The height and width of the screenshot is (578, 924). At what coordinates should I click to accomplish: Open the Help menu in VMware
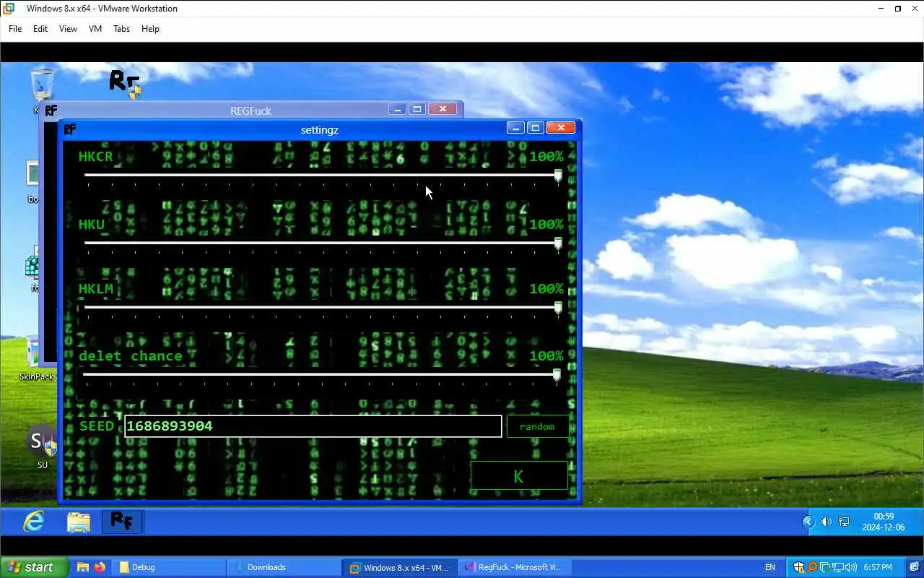(x=150, y=29)
